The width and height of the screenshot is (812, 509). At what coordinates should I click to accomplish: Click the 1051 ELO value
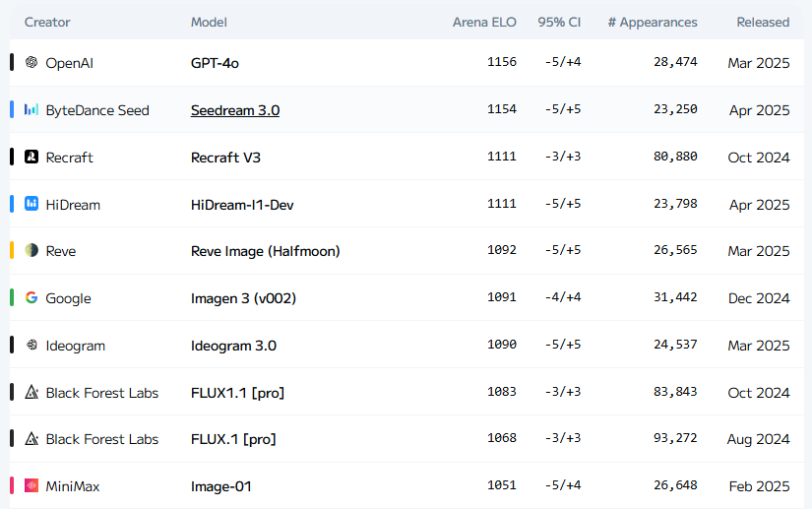(502, 484)
